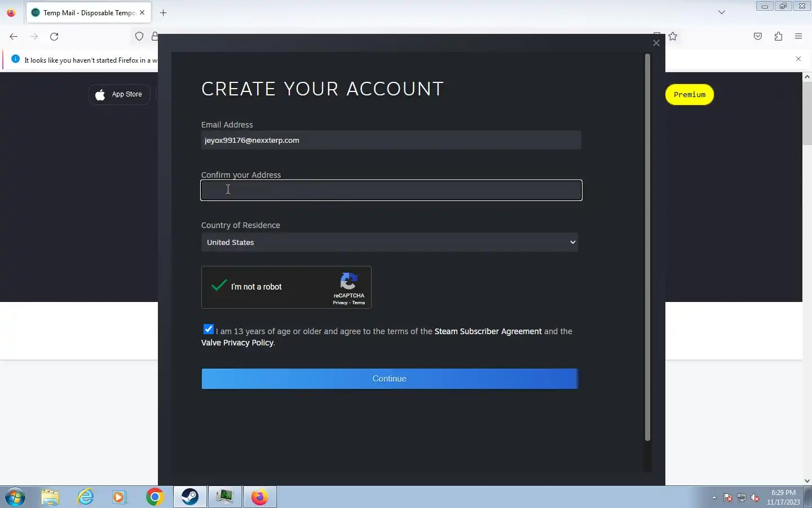
Task: Reload the current page
Action: [x=54, y=37]
